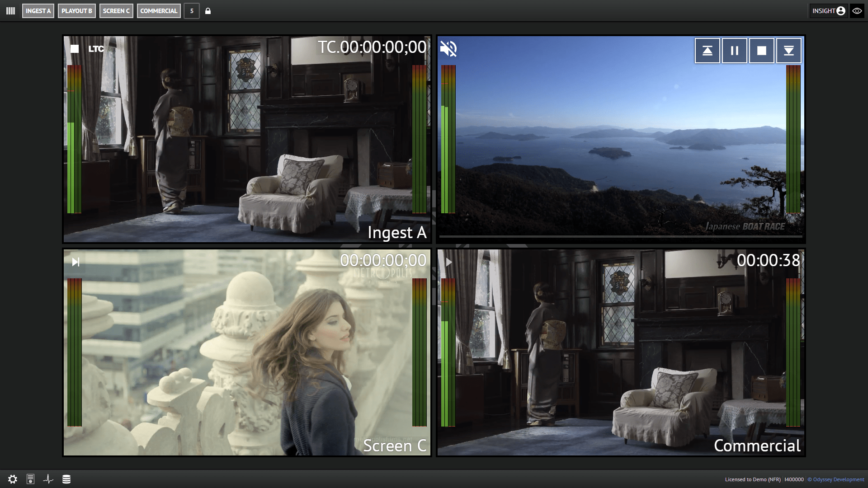Select the INGEST A channel tab
The width and height of the screenshot is (868, 488).
[38, 11]
